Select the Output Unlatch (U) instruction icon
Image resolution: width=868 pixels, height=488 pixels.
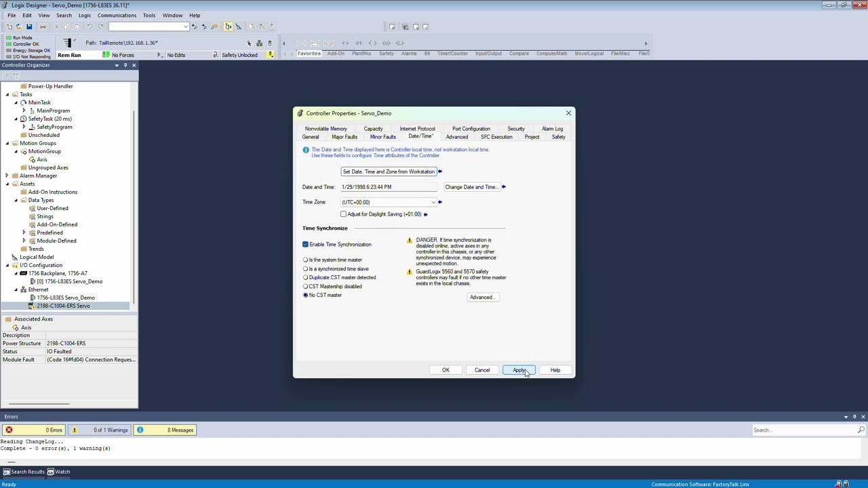coord(387,43)
